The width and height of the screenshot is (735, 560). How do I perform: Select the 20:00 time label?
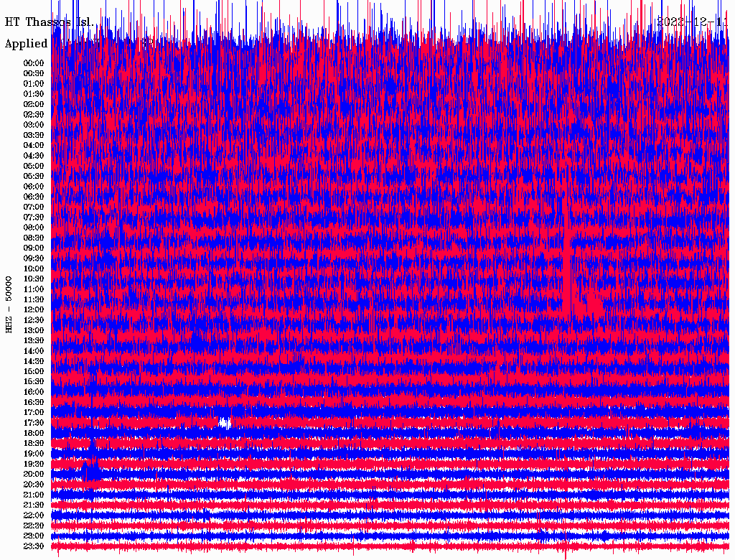(34, 474)
